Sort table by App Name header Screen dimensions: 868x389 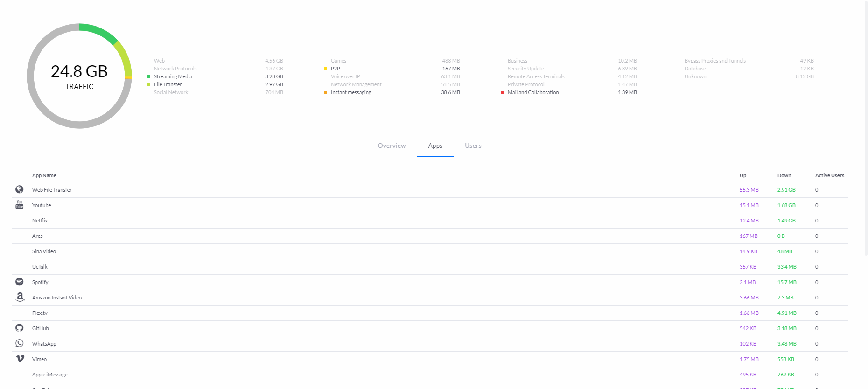(x=44, y=175)
